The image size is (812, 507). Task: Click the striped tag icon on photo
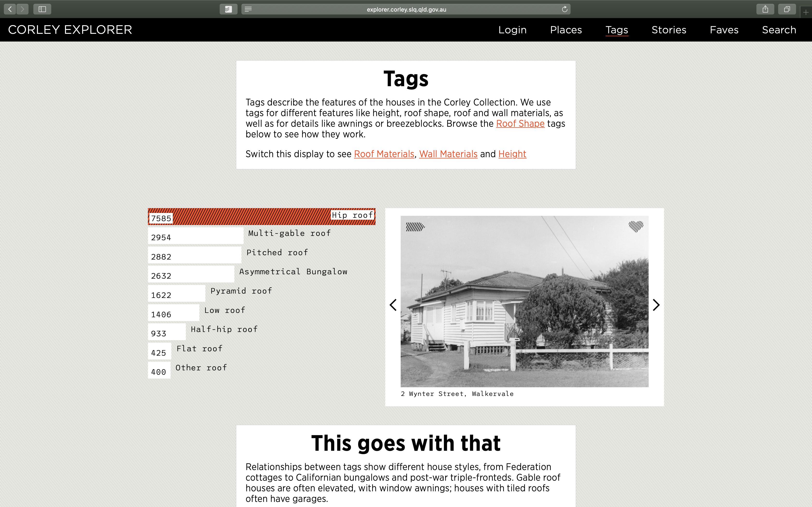(415, 227)
